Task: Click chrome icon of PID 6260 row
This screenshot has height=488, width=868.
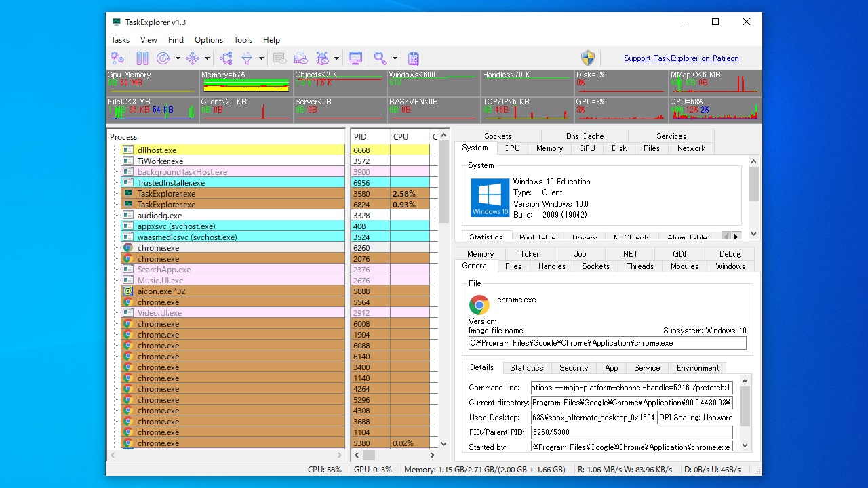Action: tap(127, 248)
